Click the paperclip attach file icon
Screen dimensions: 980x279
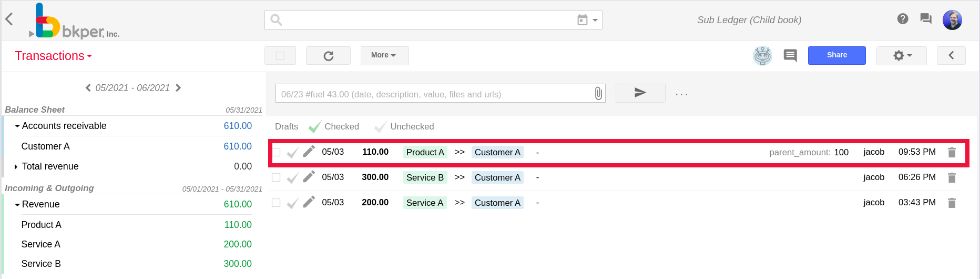(x=598, y=94)
